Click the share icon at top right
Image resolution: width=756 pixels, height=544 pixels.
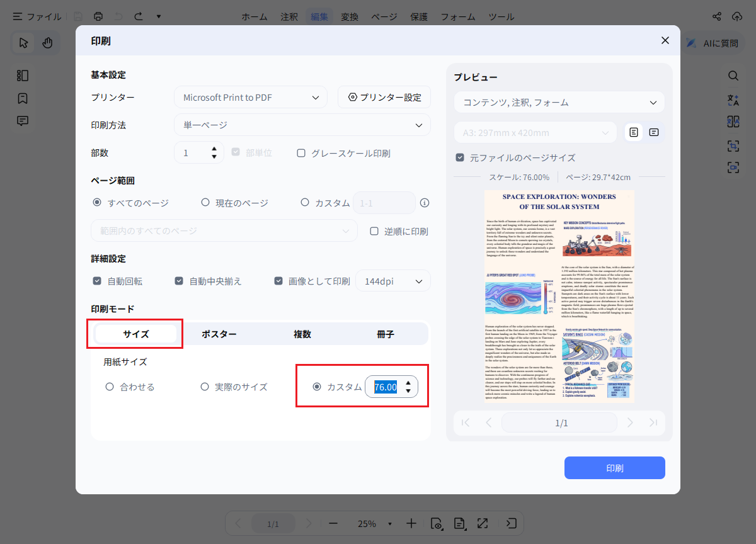pos(717,16)
